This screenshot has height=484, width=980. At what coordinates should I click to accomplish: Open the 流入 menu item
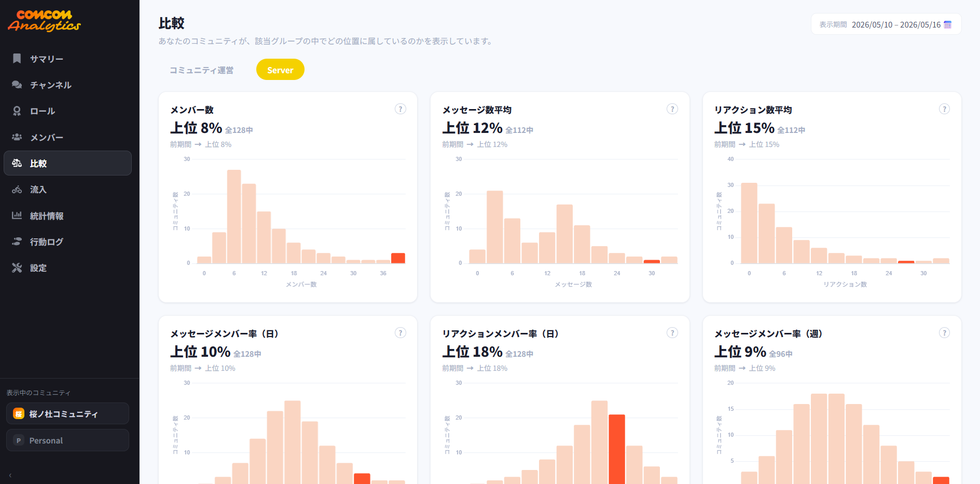click(67, 190)
